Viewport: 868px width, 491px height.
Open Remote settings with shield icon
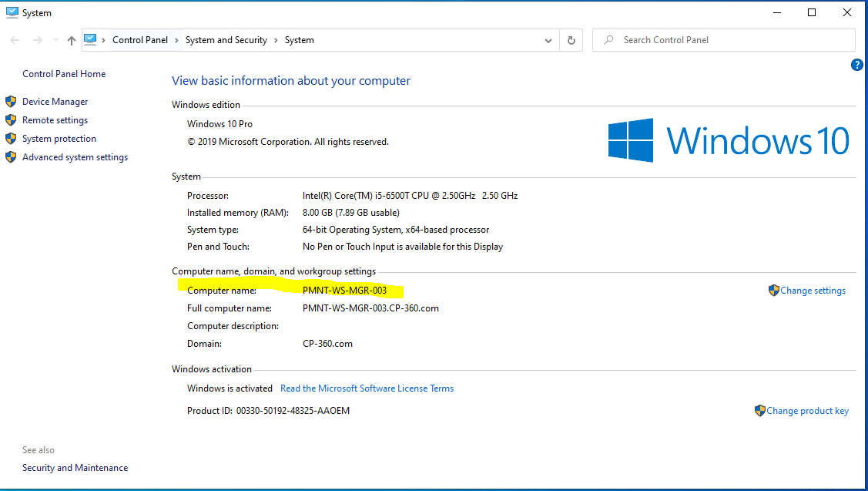pos(55,119)
